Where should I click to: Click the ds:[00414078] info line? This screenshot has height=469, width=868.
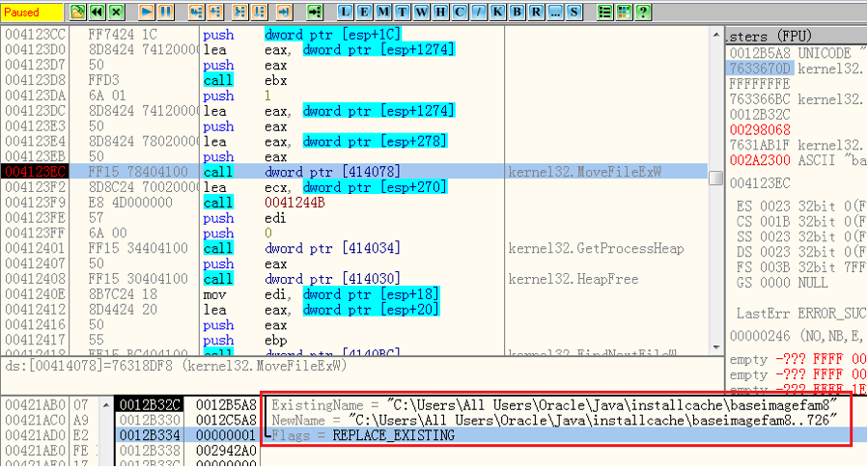pos(176,366)
